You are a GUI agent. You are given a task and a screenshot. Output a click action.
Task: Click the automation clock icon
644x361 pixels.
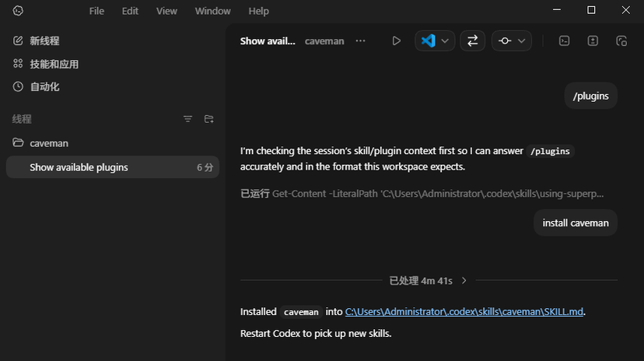click(18, 86)
